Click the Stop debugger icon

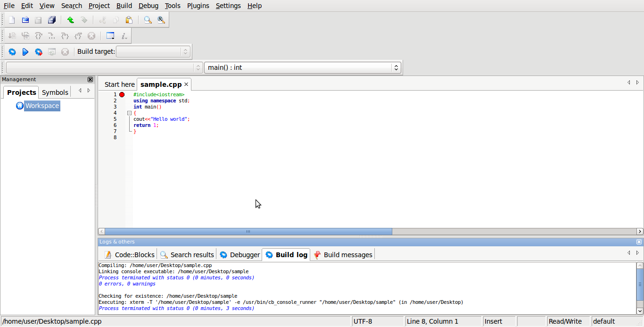click(91, 36)
